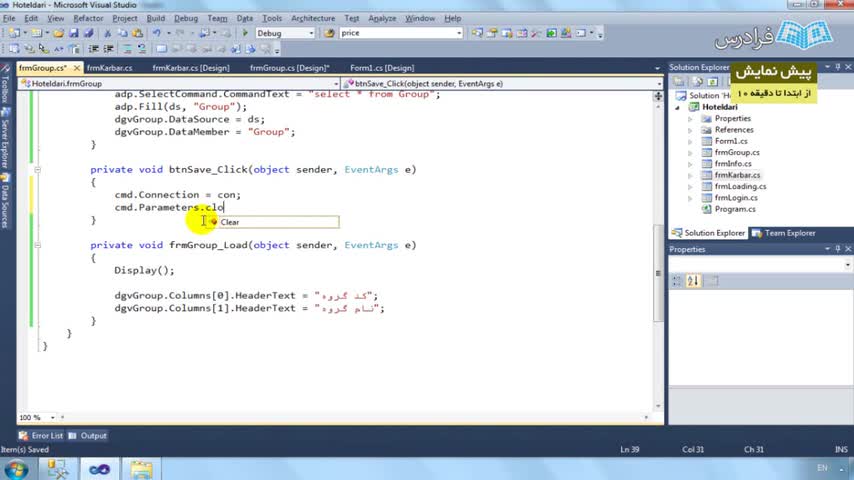The image size is (854, 480).
Task: Click the Start Page green icon in toolbar
Action: pos(551,33)
